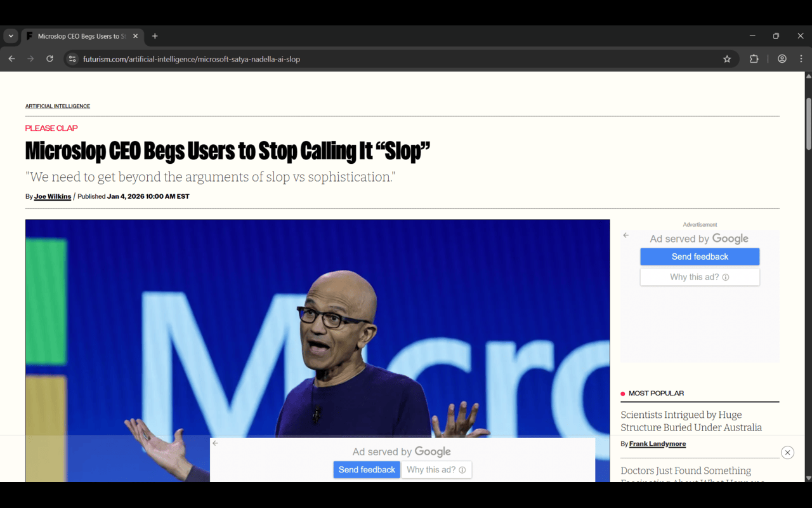Screen dimensions: 812x508
Task: Click the 'MOST POPULAR' section heading
Action: (x=656, y=394)
